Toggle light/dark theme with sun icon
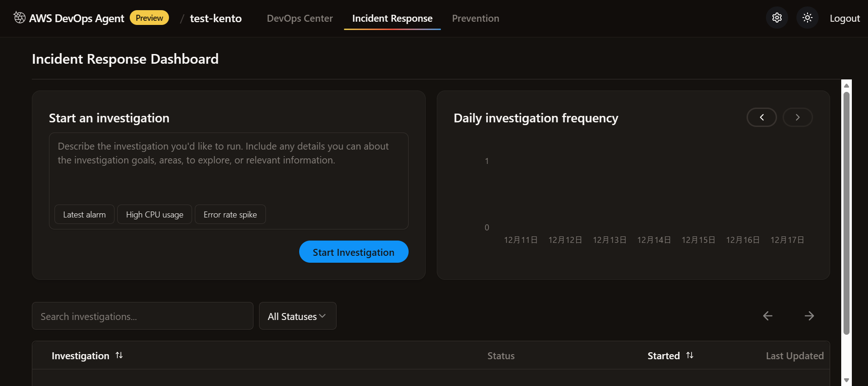Viewport: 868px width, 386px height. (x=807, y=18)
